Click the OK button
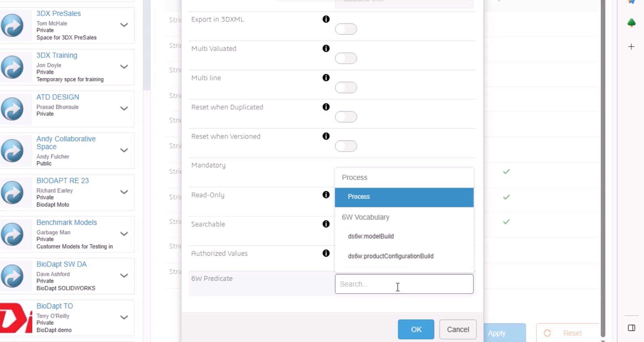Viewport: 644px width, 342px height. (x=416, y=330)
